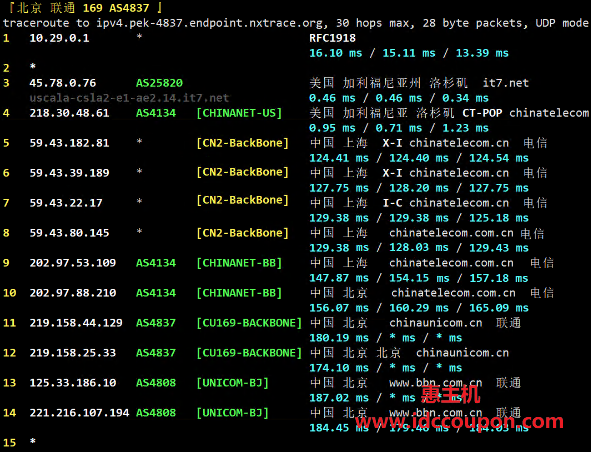This screenshot has width=591, height=452.
Task: Click AS4134 on hop 9
Action: 156,263
